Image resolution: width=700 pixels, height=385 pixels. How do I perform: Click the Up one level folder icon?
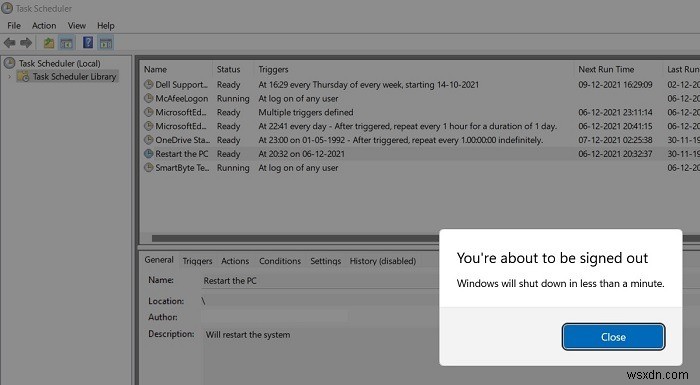[x=49, y=43]
